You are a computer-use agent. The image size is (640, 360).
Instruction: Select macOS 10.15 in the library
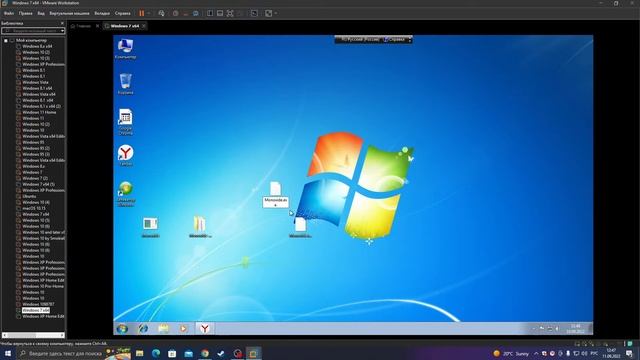(x=33, y=208)
